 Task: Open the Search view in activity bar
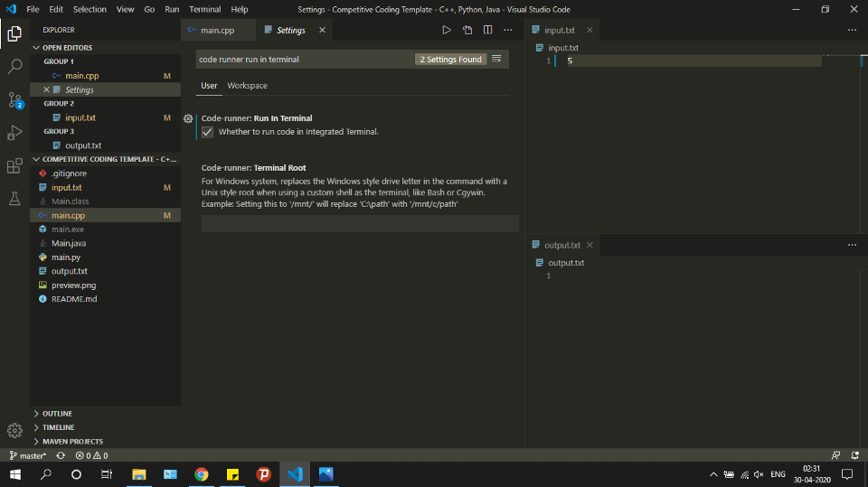coord(14,67)
